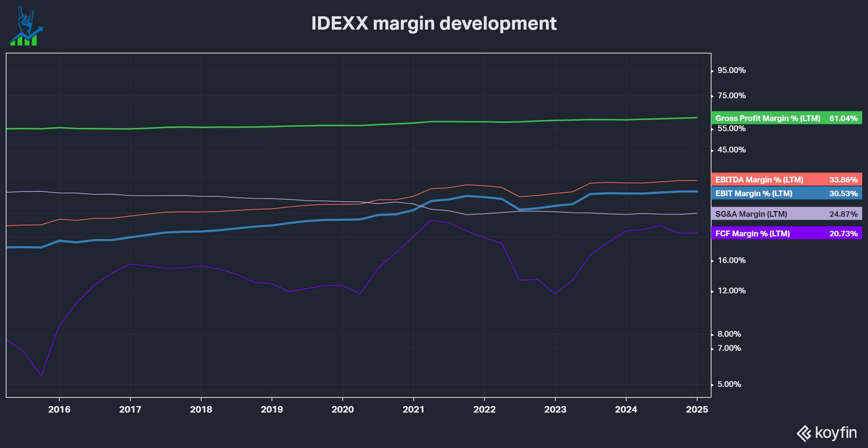Click the 2016 x-axis label
This screenshot has width=868, height=448.
(x=59, y=409)
